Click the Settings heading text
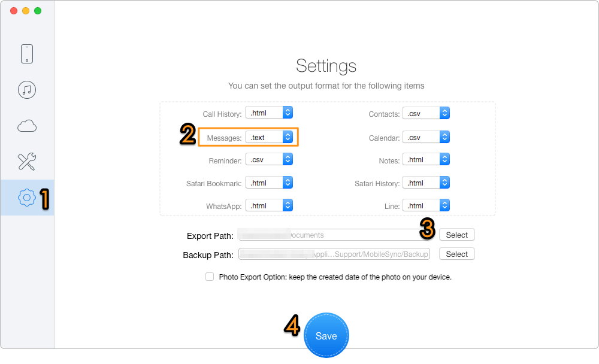Image resolution: width=599 pixels, height=364 pixels. 326,66
